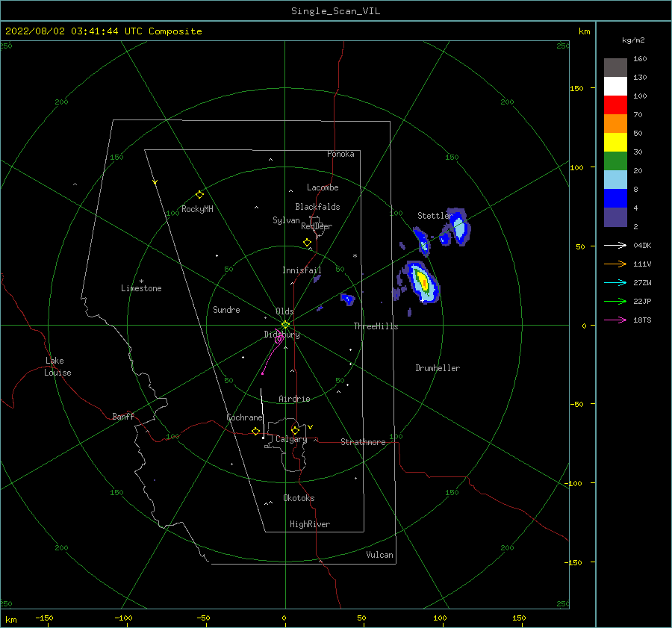This screenshot has height=628, width=672.
Task: Click the 160 legend scale value
Action: coord(640,59)
